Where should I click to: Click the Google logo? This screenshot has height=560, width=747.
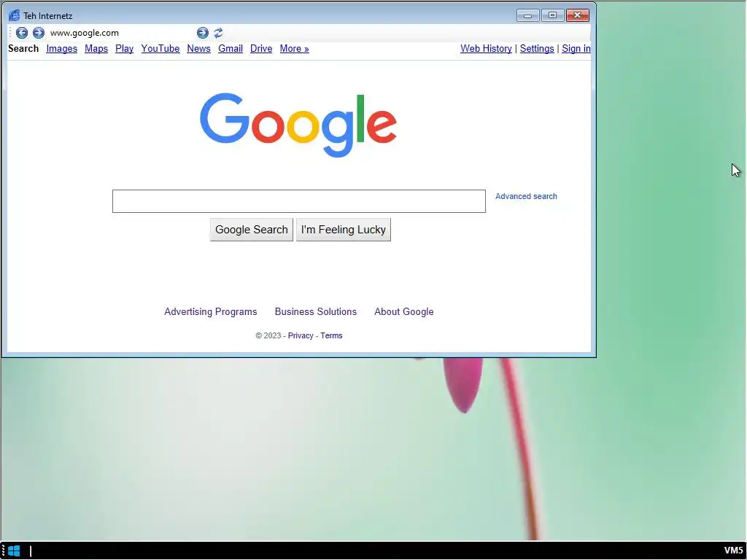(298, 125)
